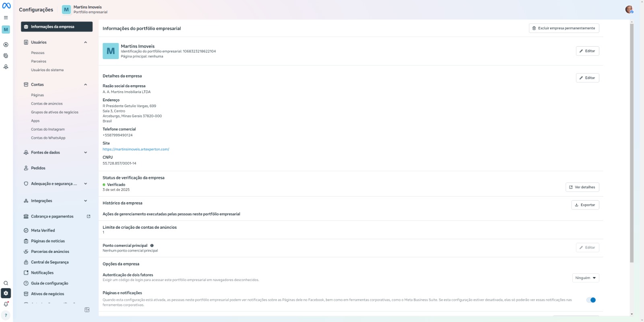Click the CNPJ value 55.728.857/0001-14
Screen dimensions: 644x322
119,163
